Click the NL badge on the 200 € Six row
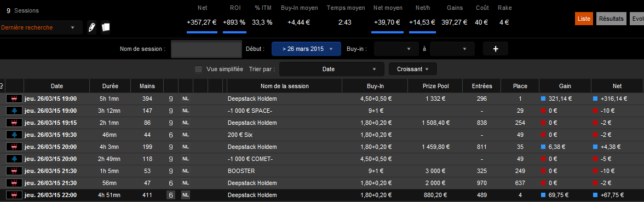644x202 pixels. 186,135
